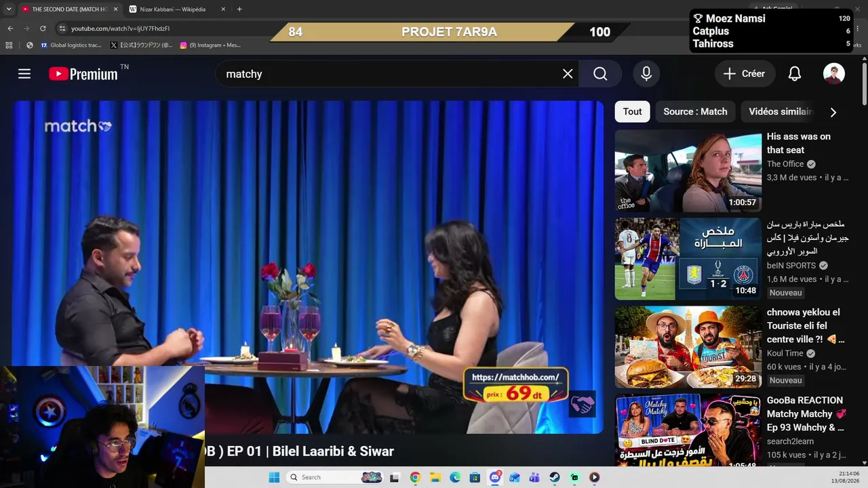Viewport: 868px width, 488px height.
Task: Open Task View on the taskbar
Action: (x=395, y=477)
